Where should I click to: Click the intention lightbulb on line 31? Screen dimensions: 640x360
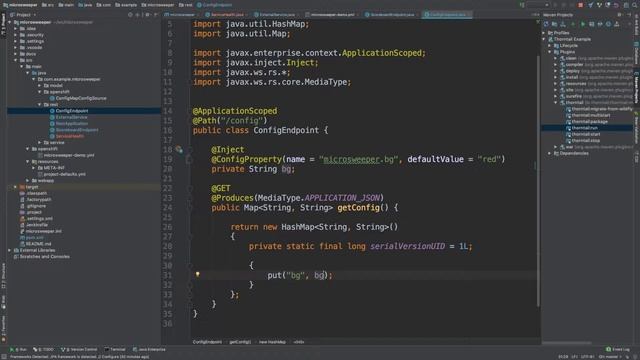[198, 275]
